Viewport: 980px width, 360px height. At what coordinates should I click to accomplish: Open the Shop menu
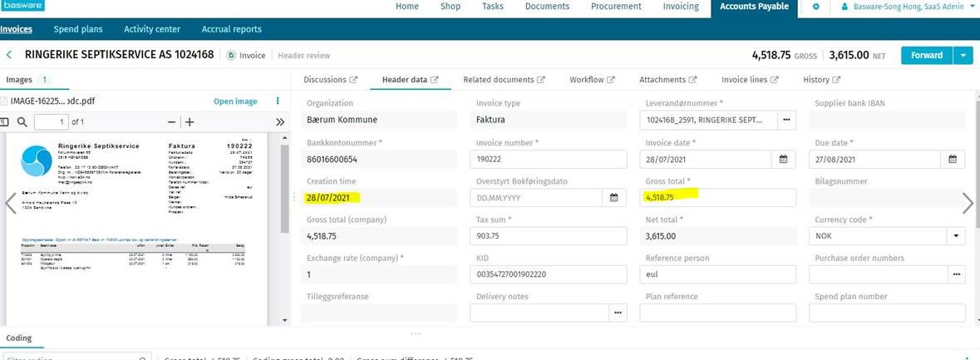pyautogui.click(x=451, y=7)
